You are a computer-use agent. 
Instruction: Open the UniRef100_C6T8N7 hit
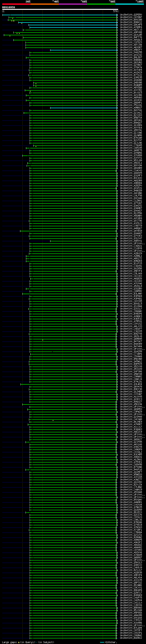(x=131, y=17)
